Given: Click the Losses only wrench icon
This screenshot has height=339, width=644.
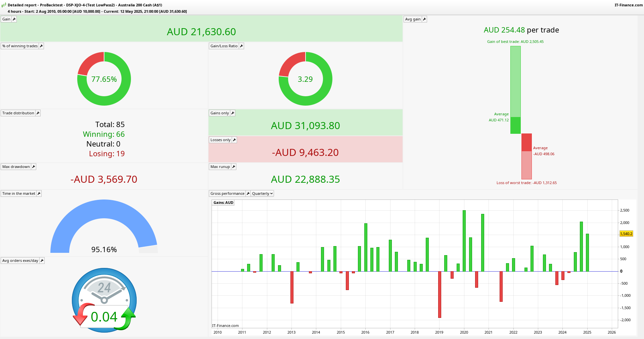Looking at the screenshot, I should (x=234, y=140).
